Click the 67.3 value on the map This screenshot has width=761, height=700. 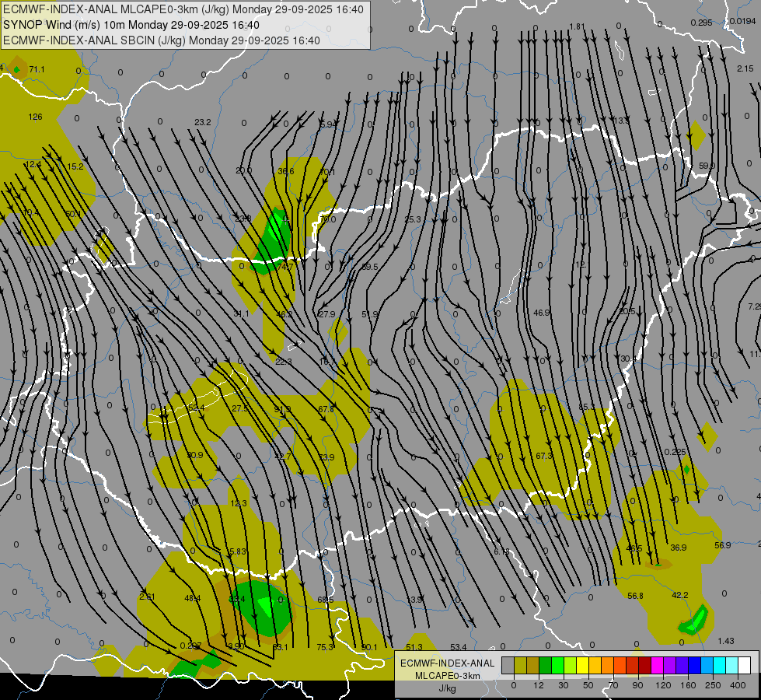pyautogui.click(x=544, y=456)
